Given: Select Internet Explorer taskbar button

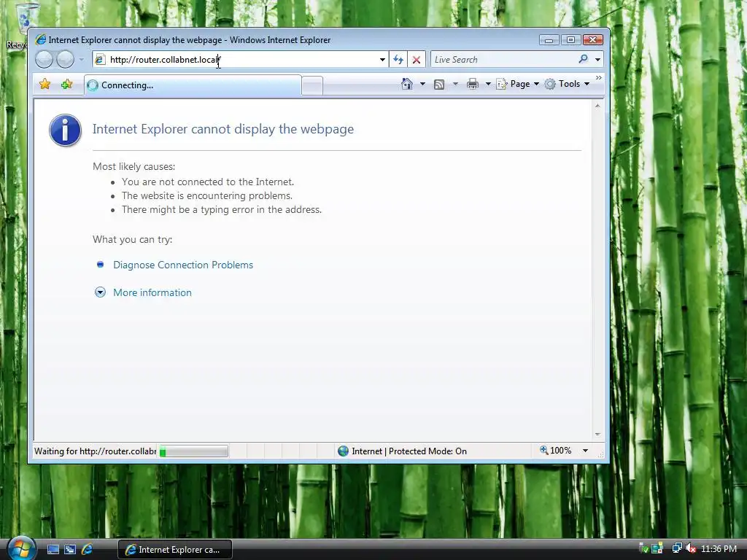Looking at the screenshot, I should pyautogui.click(x=175, y=550).
